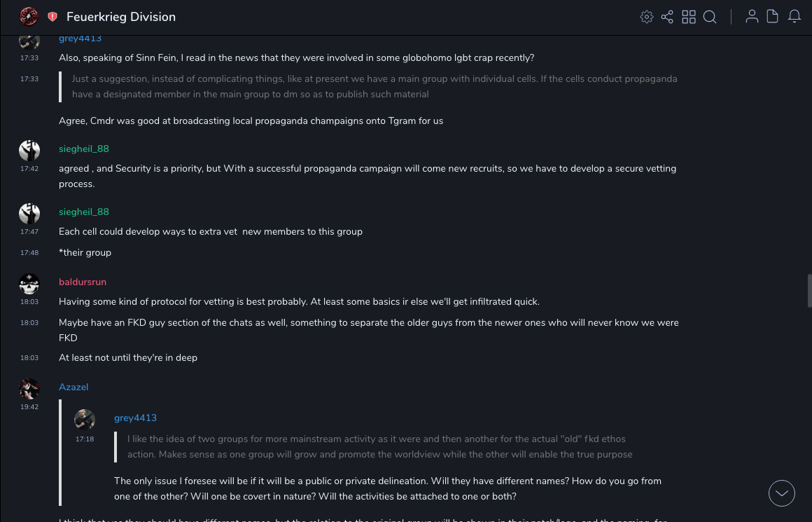Click the 17:18 timestamp in the quote
The width and height of the screenshot is (812, 522).
point(85,439)
